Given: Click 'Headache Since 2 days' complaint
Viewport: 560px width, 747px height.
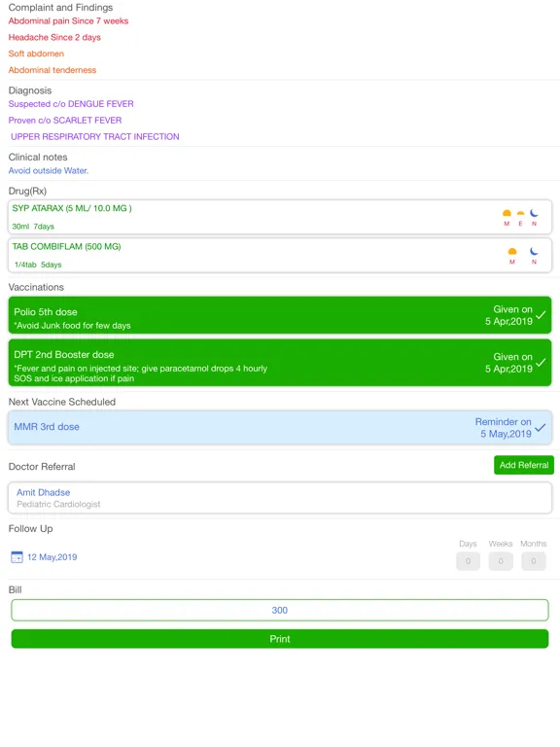Looking at the screenshot, I should 54,37.
